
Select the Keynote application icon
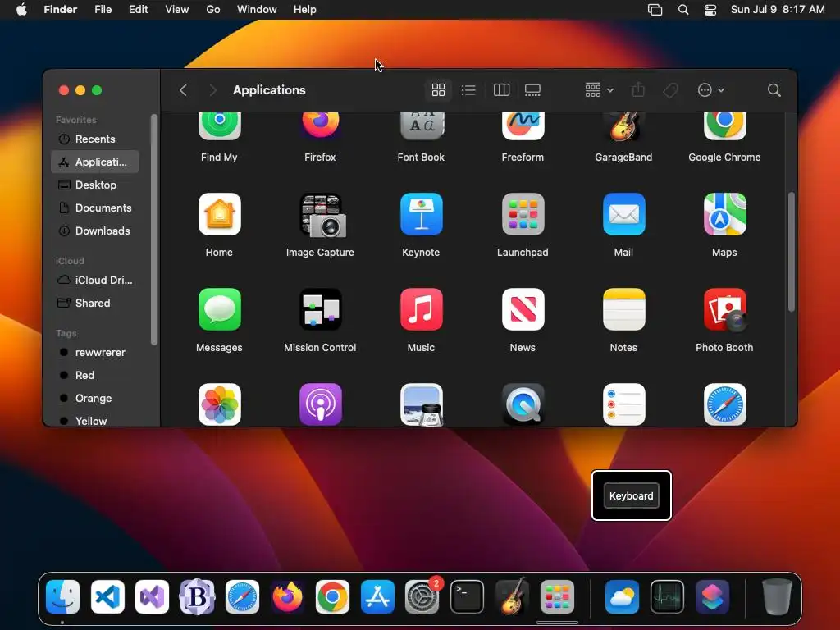click(x=421, y=214)
